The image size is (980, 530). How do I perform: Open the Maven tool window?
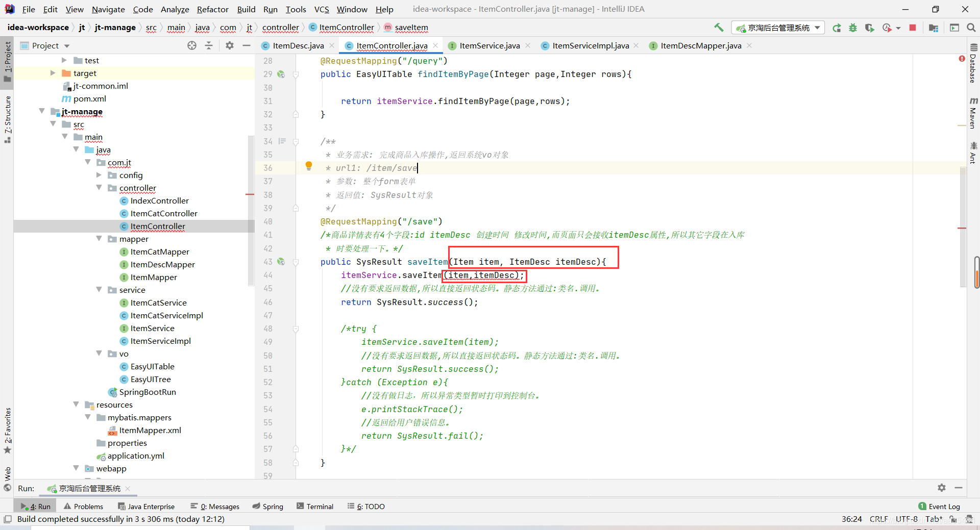pyautogui.click(x=973, y=113)
